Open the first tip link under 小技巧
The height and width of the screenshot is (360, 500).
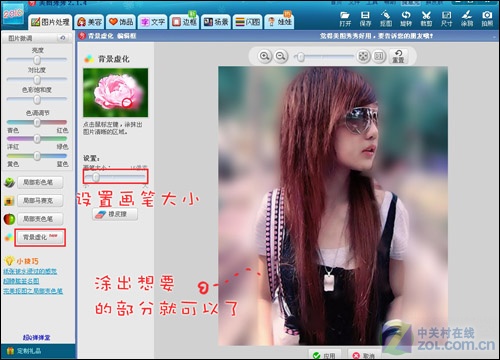pyautogui.click(x=30, y=271)
